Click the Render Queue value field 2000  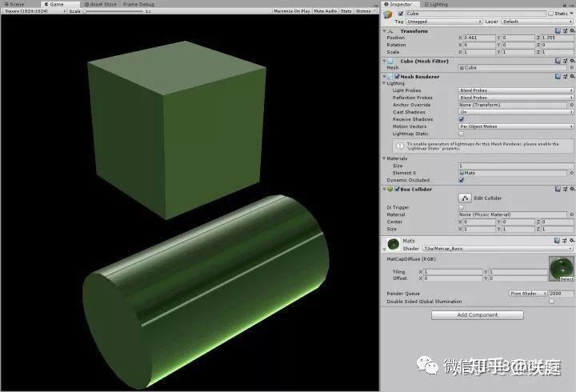pos(561,294)
